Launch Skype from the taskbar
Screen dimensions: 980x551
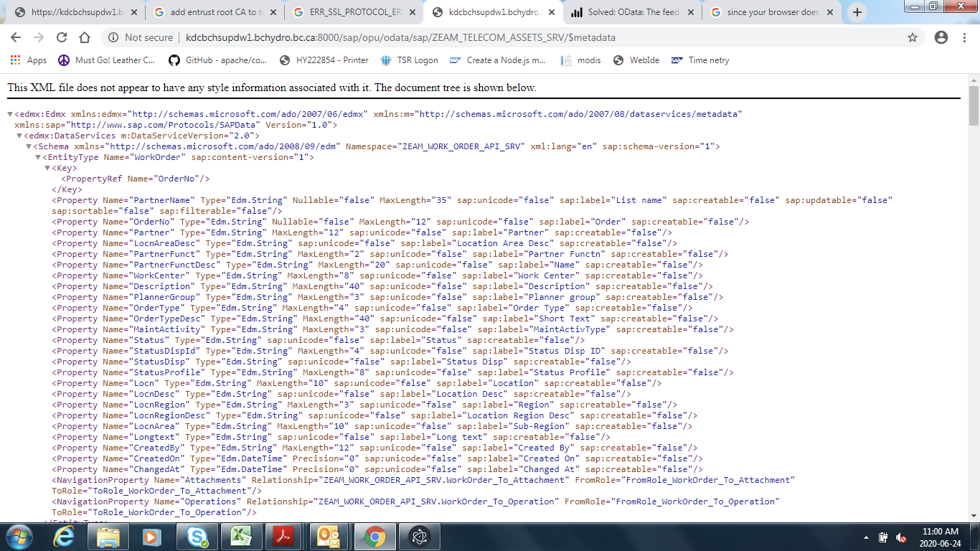(x=196, y=536)
